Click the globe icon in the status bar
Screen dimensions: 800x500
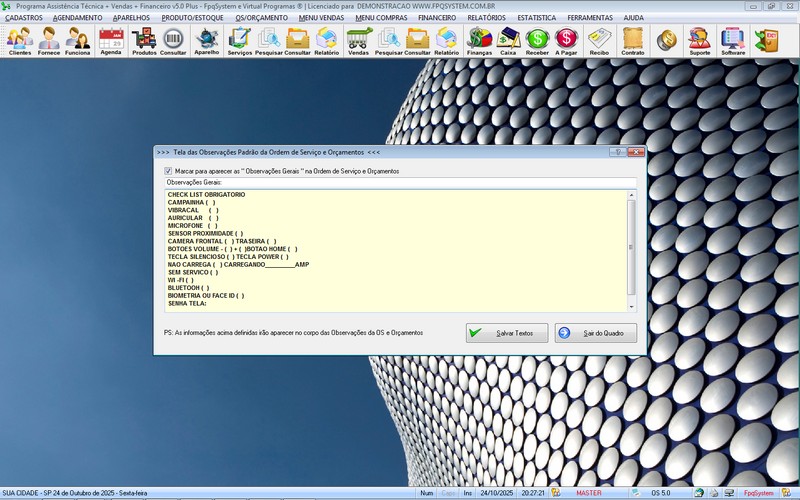699,493
